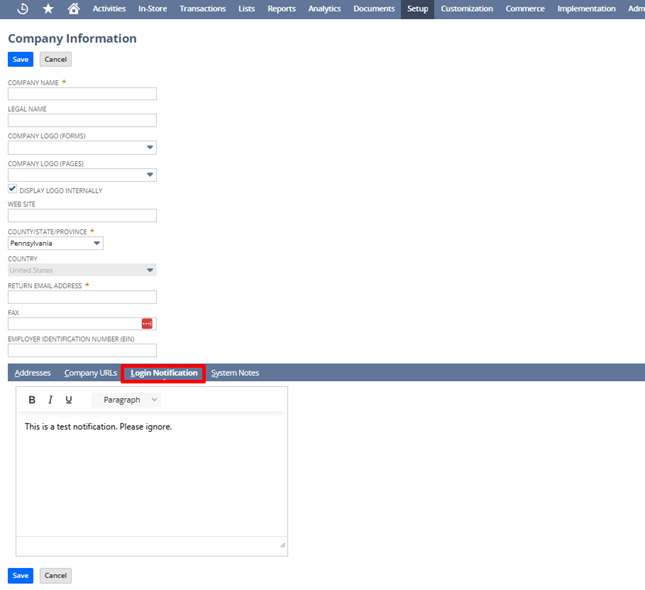
Task: Click the bottom Cancel button
Action: 56,576
